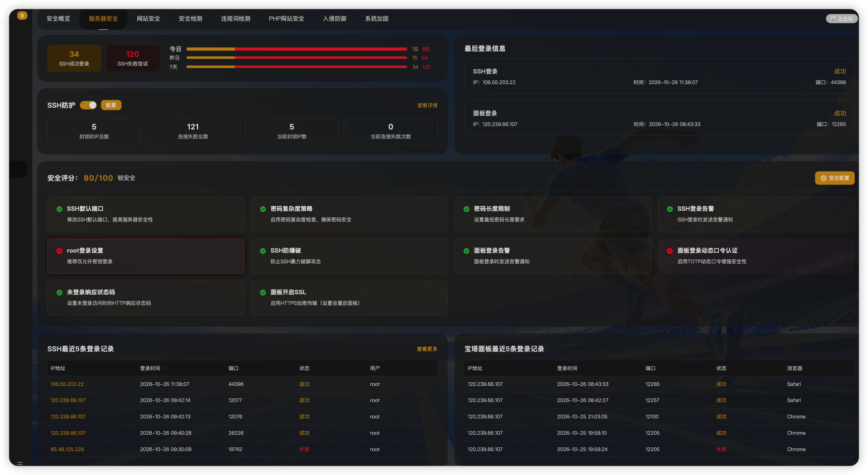Click the 7天 login progress bar
This screenshot has width=868, height=475.
[296, 67]
